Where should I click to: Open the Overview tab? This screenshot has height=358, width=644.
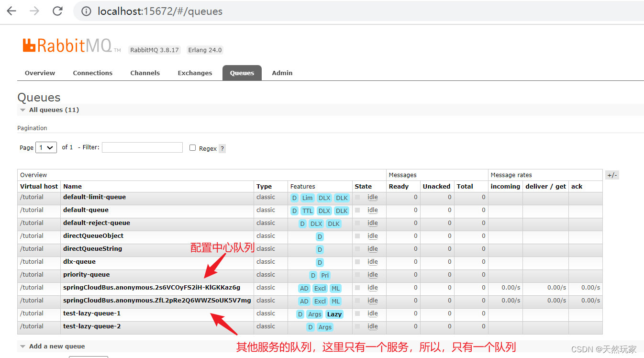pyautogui.click(x=40, y=73)
